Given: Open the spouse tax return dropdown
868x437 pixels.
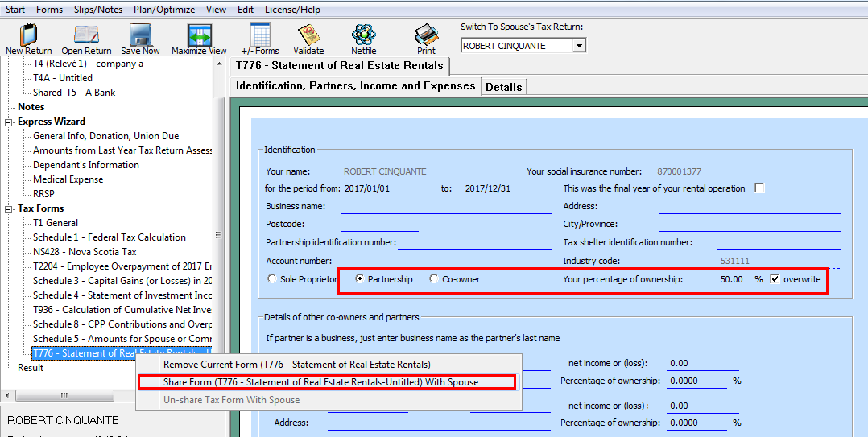Looking at the screenshot, I should (x=579, y=46).
